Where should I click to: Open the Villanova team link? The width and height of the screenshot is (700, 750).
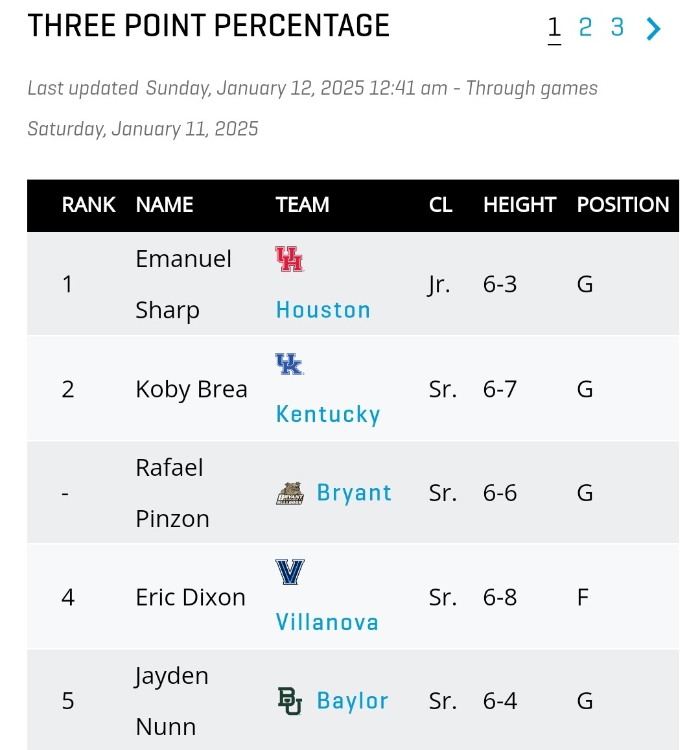[327, 622]
